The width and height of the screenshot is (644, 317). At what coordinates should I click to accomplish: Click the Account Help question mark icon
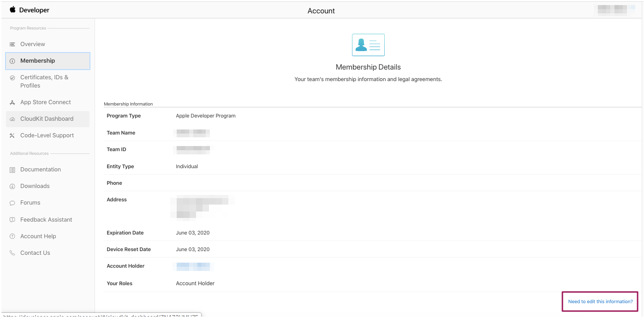(11, 236)
